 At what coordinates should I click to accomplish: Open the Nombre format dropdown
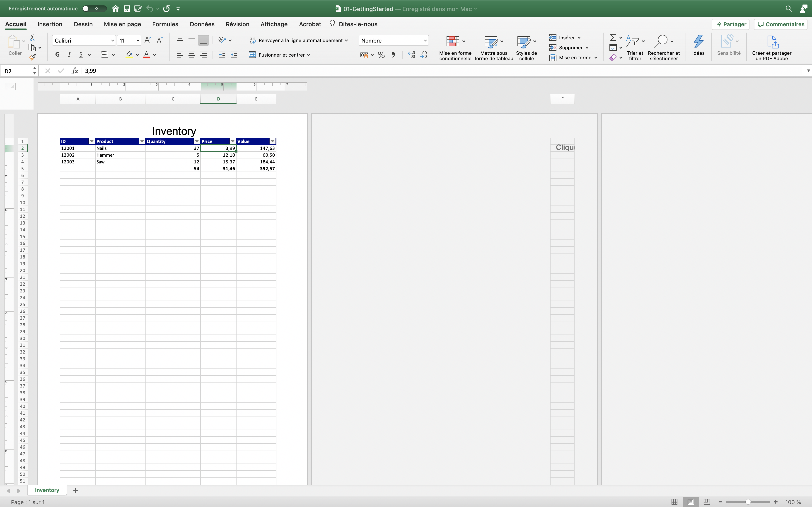424,40
